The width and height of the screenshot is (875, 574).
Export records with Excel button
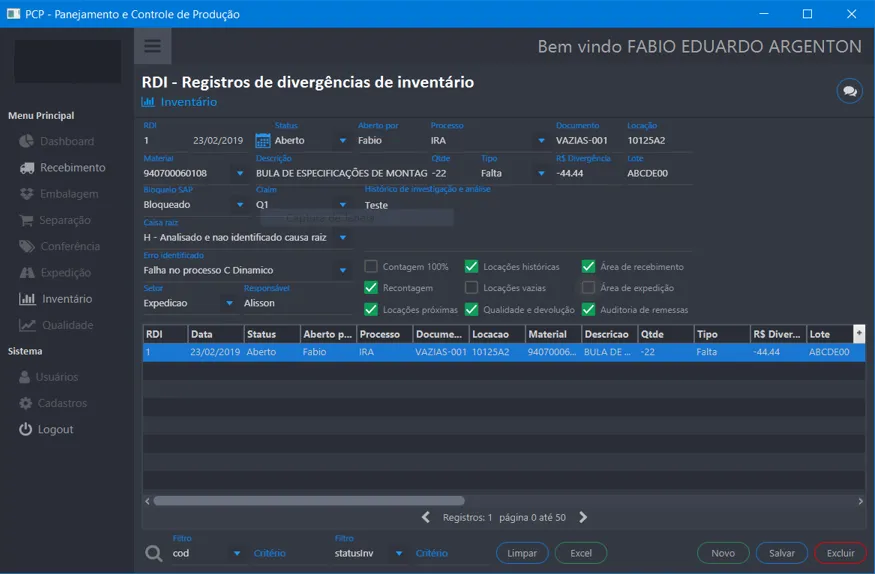click(581, 553)
